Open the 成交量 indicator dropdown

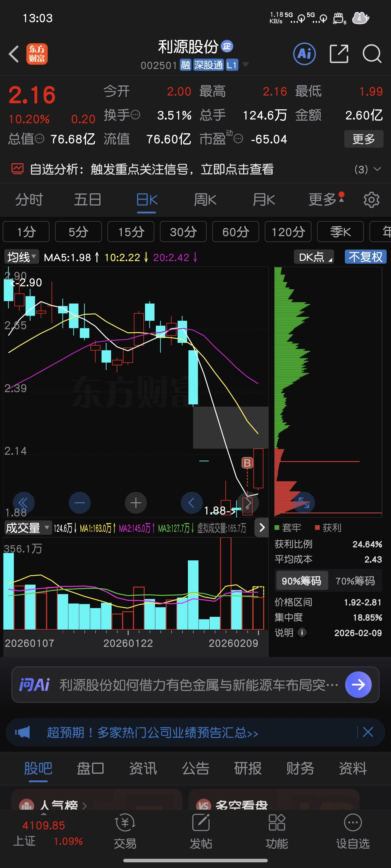point(28,528)
